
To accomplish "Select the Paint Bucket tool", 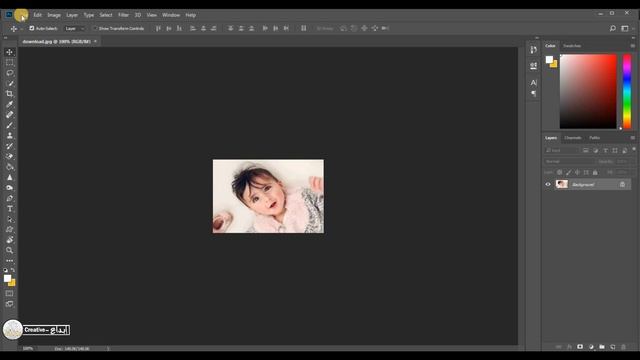I will tap(9, 167).
